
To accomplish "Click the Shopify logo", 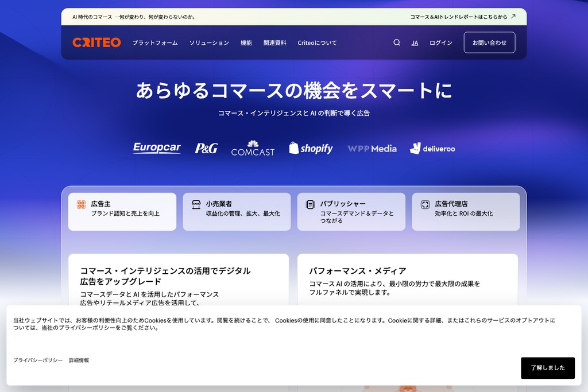I will pyautogui.click(x=311, y=149).
